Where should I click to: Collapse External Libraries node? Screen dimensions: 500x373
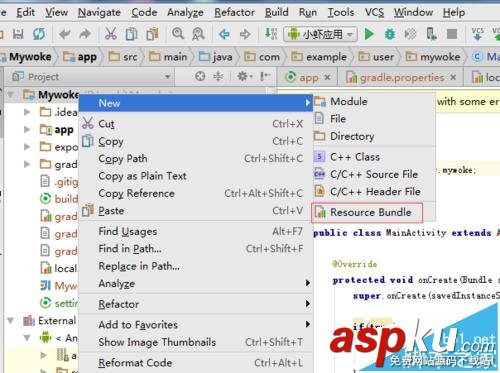point(11,321)
